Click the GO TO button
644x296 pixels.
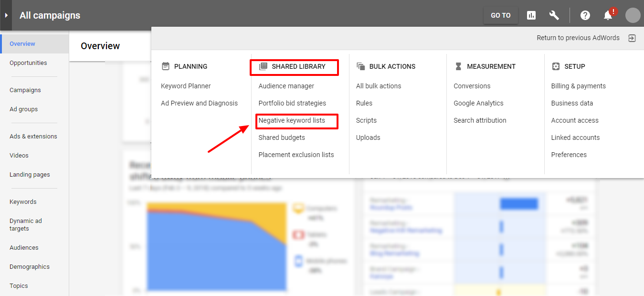pos(500,15)
